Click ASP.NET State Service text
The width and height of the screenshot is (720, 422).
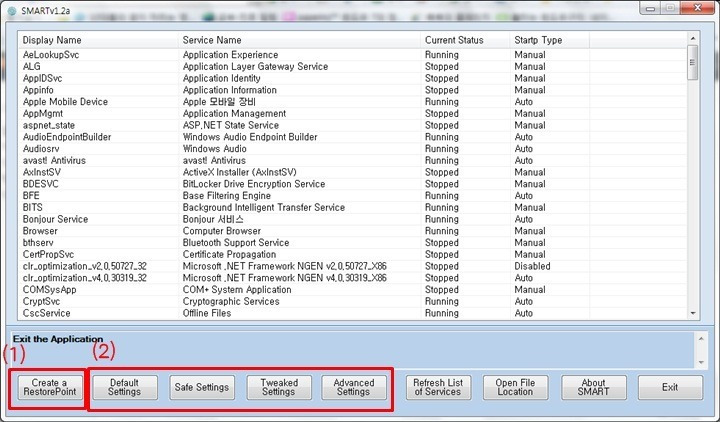231,125
